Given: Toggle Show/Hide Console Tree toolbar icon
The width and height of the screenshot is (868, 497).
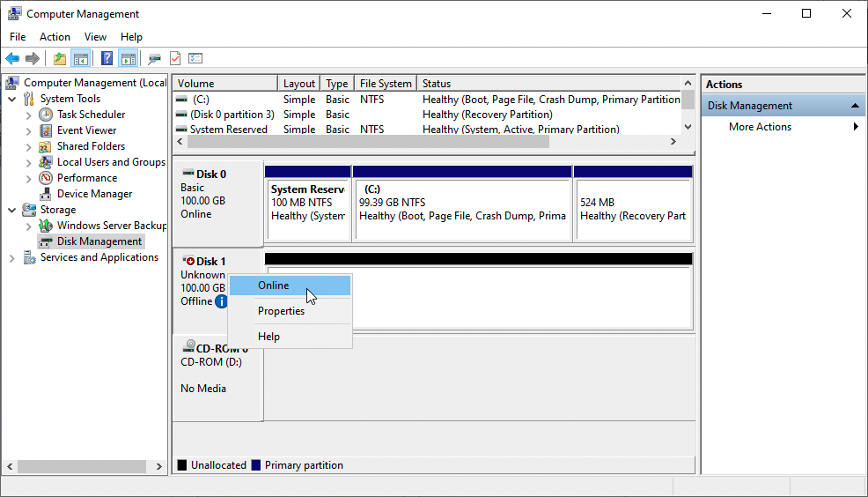Looking at the screenshot, I should (81, 58).
